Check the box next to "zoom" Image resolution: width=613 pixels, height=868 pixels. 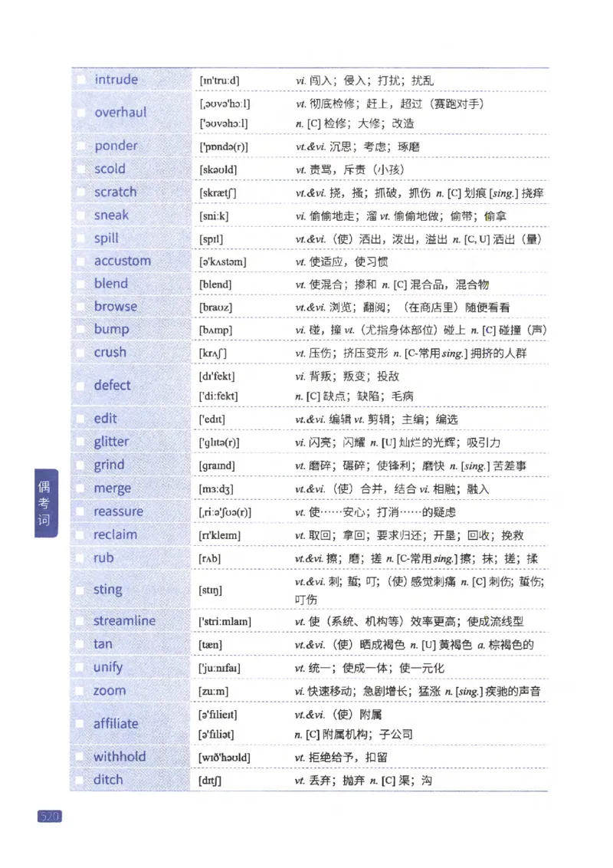[x=82, y=690]
